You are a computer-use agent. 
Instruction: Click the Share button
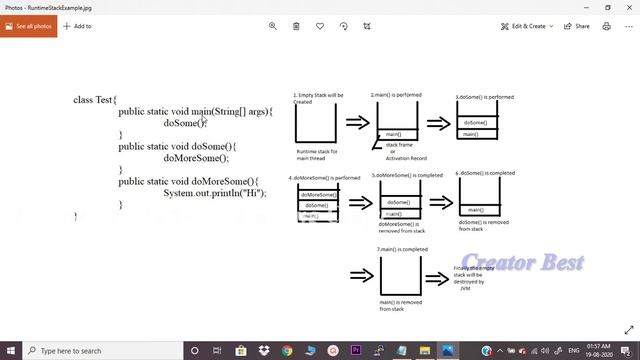point(577,26)
